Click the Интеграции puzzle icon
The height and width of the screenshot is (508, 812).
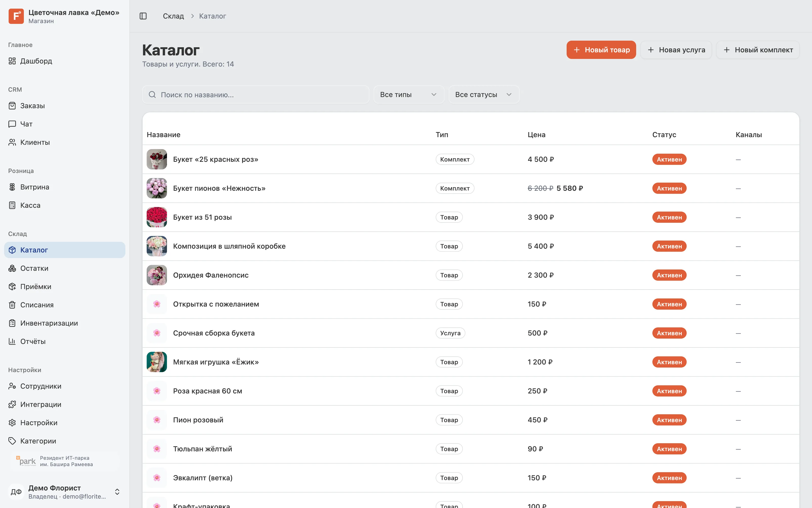click(12, 404)
